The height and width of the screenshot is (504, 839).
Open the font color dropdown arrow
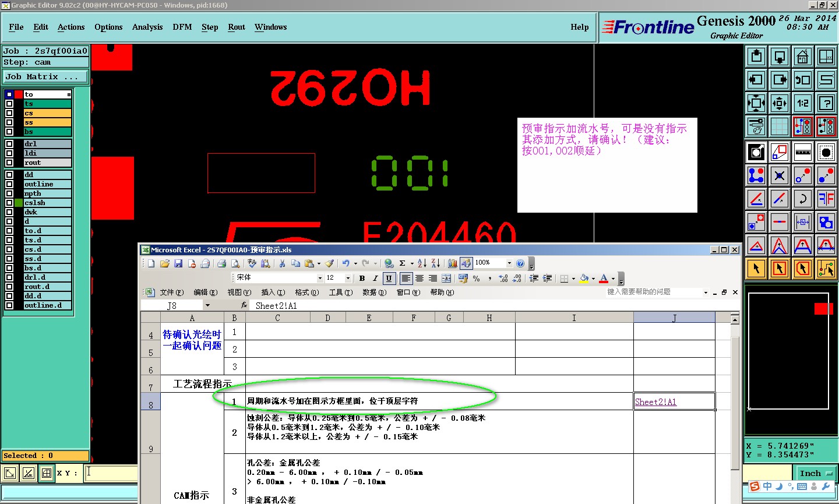(613, 279)
